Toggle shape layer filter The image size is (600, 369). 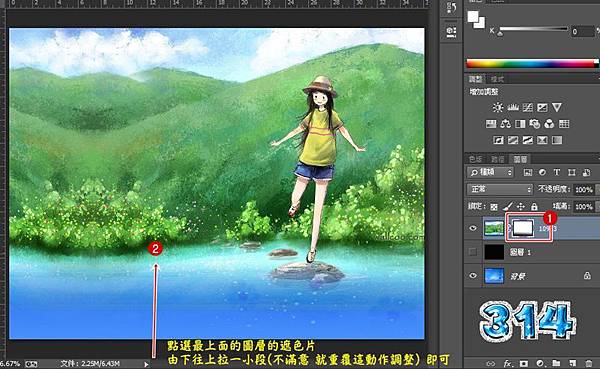[572, 173]
